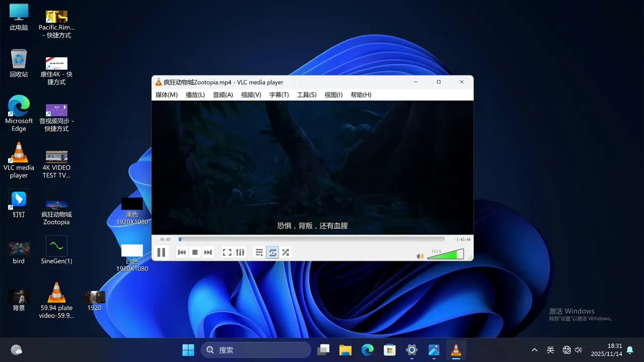644x362 pixels.
Task: Select 1920 file on desktop
Action: pyautogui.click(x=94, y=301)
